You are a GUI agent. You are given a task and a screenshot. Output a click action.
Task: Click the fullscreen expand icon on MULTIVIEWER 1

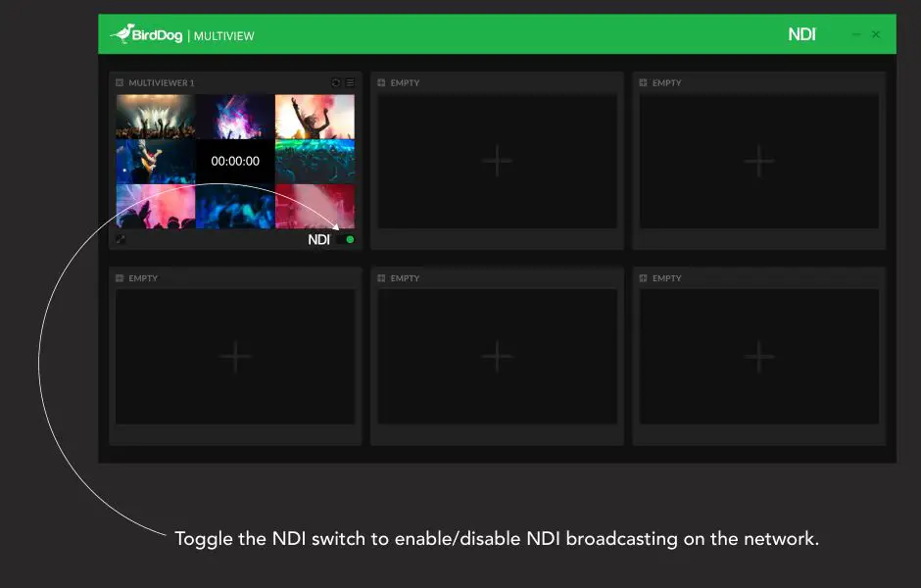click(x=121, y=238)
